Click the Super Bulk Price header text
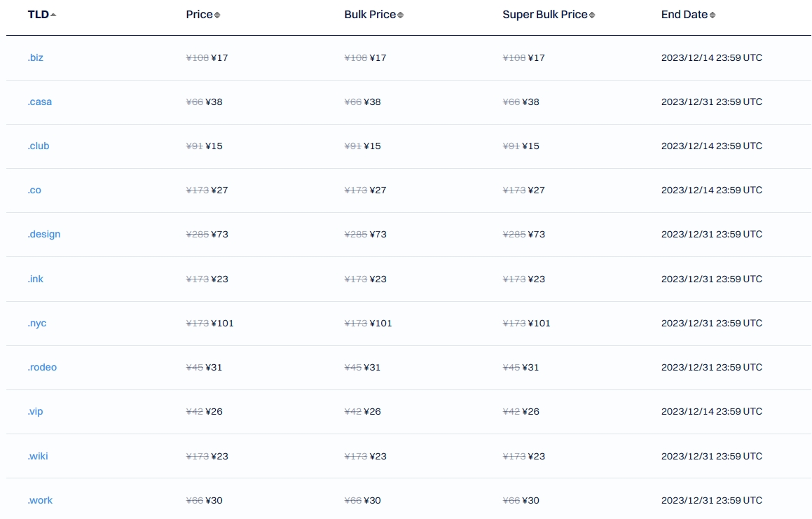Viewport: 812px width, 519px height. click(544, 15)
